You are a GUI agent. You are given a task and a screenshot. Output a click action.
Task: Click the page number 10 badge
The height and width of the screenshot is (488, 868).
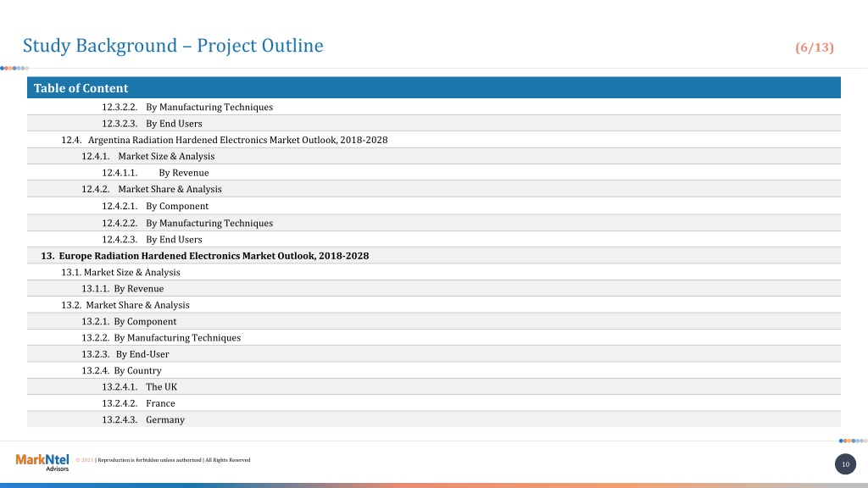[845, 464]
